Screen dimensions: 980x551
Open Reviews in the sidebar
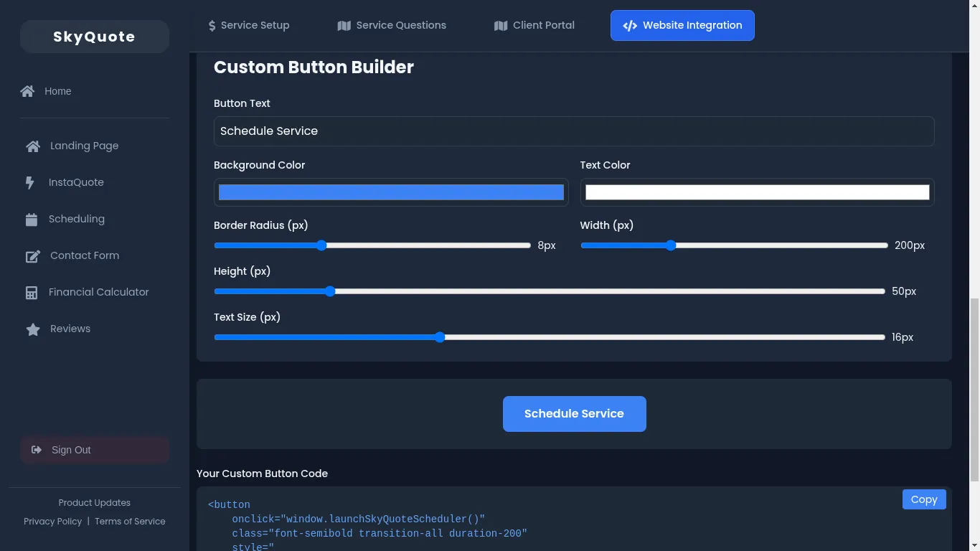click(x=95, y=329)
